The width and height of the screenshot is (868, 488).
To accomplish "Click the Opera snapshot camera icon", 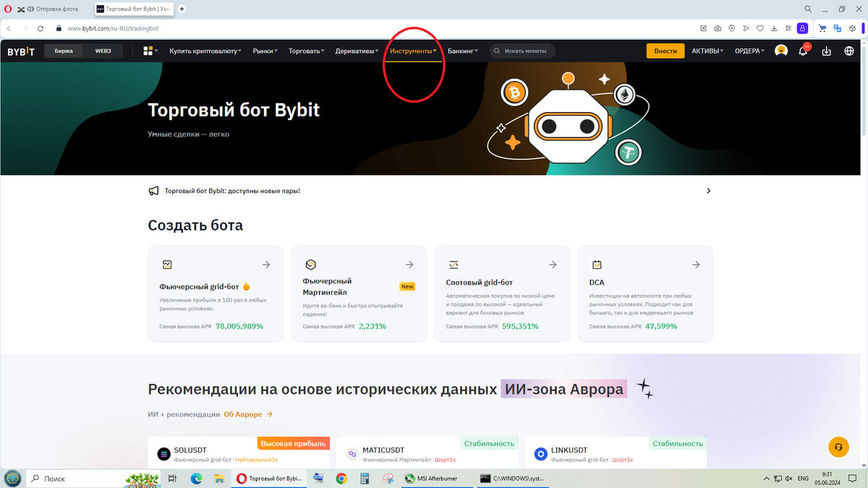I will click(x=718, y=28).
